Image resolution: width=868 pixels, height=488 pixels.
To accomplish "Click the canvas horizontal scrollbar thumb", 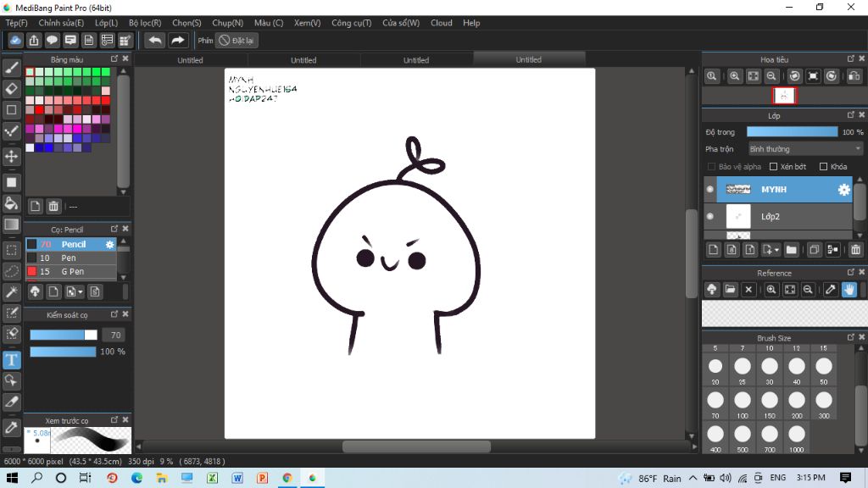I will tap(416, 446).
